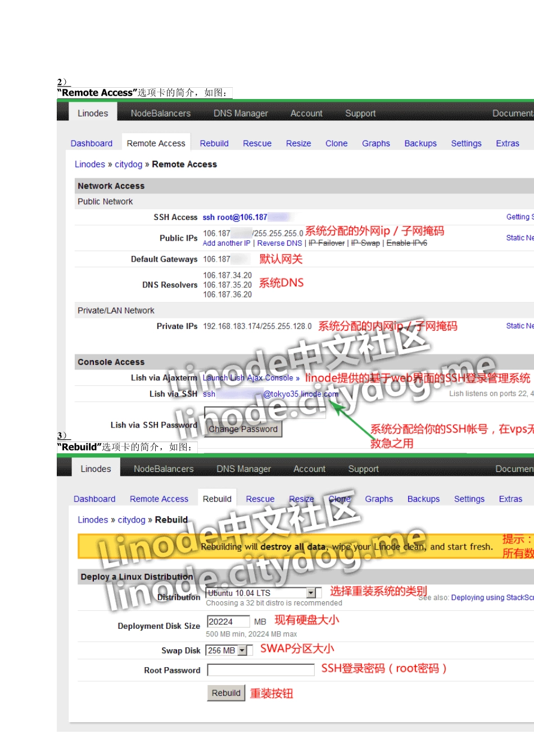The width and height of the screenshot is (534, 756).
Task: Click Add another IP link
Action: 227,243
